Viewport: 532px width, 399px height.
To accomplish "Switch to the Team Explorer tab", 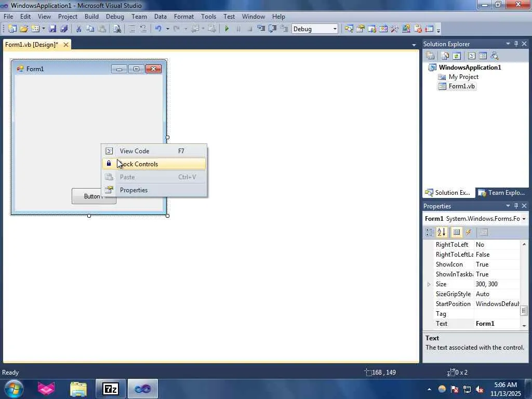I will pos(502,193).
